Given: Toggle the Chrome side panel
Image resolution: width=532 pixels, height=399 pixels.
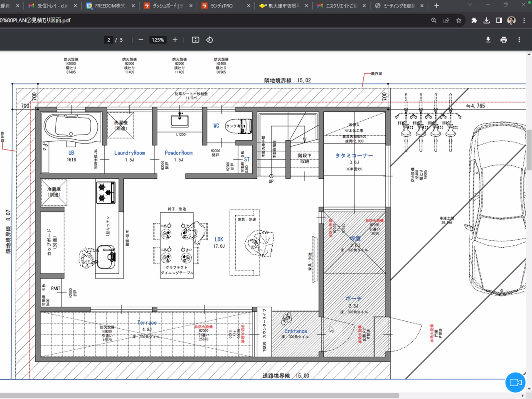Looking at the screenshot, I should tap(499, 20).
